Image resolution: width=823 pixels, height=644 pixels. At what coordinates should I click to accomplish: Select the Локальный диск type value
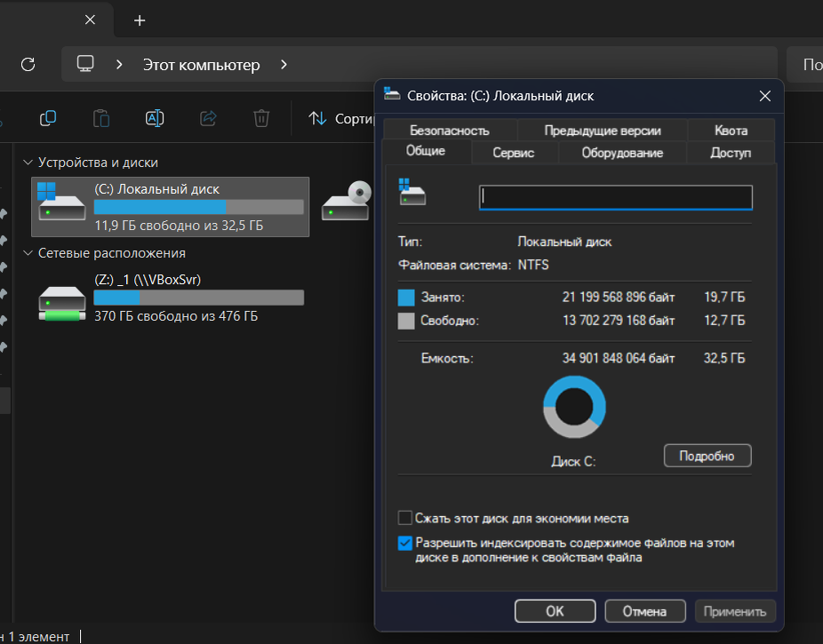(564, 242)
